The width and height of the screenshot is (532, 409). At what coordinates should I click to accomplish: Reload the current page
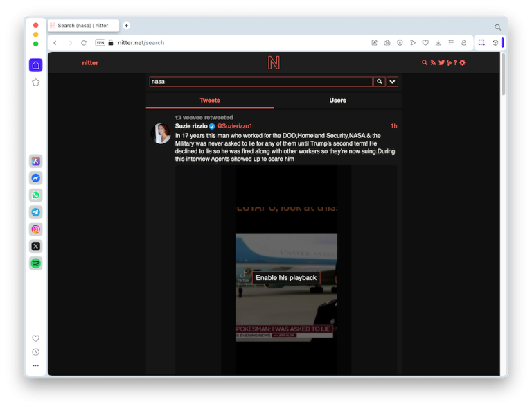84,43
